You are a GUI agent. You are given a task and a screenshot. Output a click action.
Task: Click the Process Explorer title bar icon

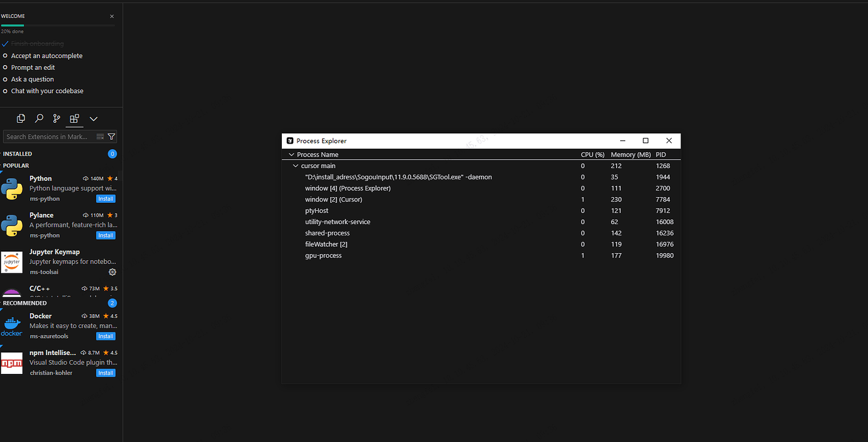click(290, 140)
